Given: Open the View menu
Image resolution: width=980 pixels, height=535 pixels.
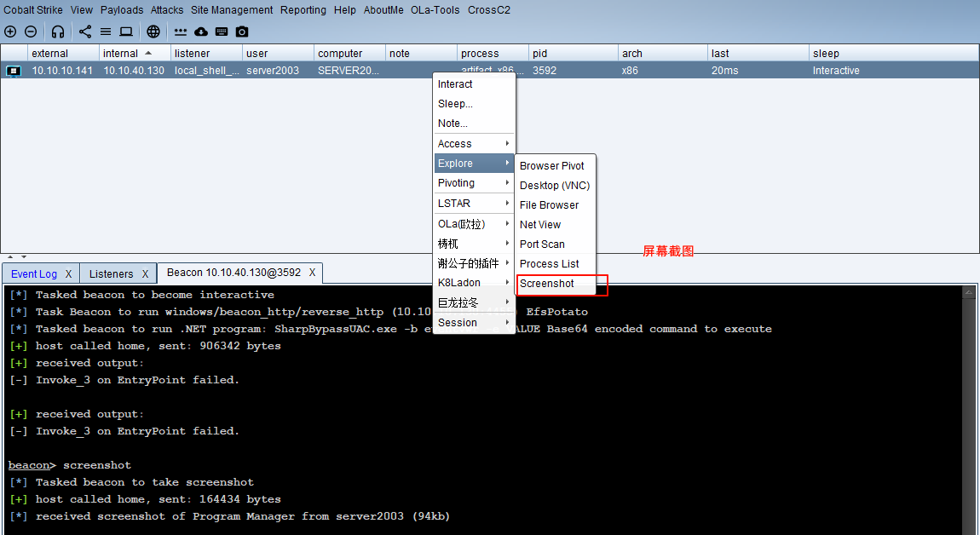Looking at the screenshot, I should 81,10.
